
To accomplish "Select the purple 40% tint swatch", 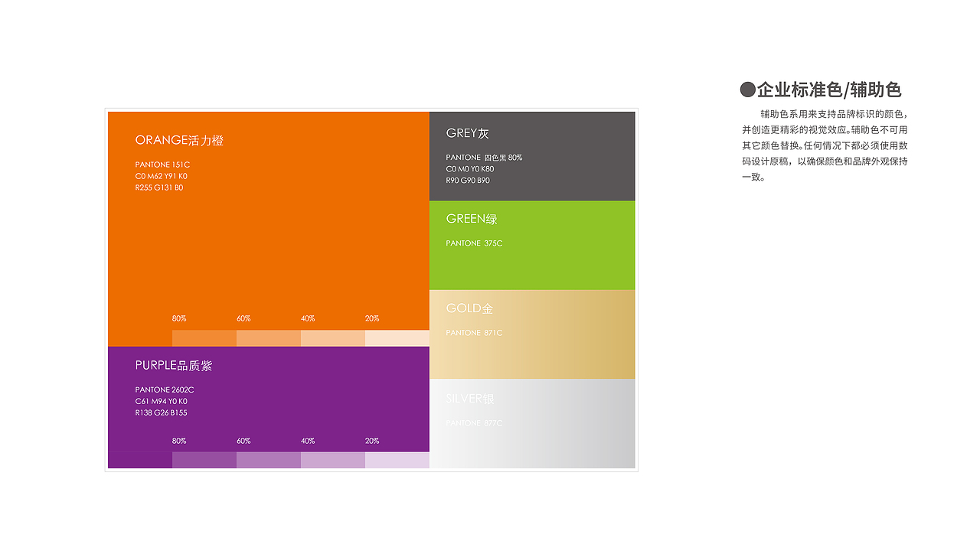I will pos(333,460).
